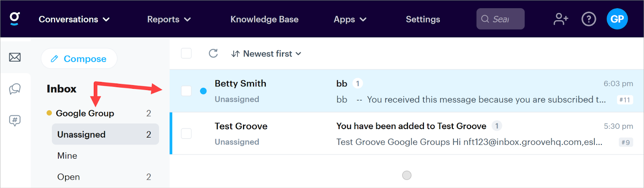Change the Newest first sort order

(266, 54)
